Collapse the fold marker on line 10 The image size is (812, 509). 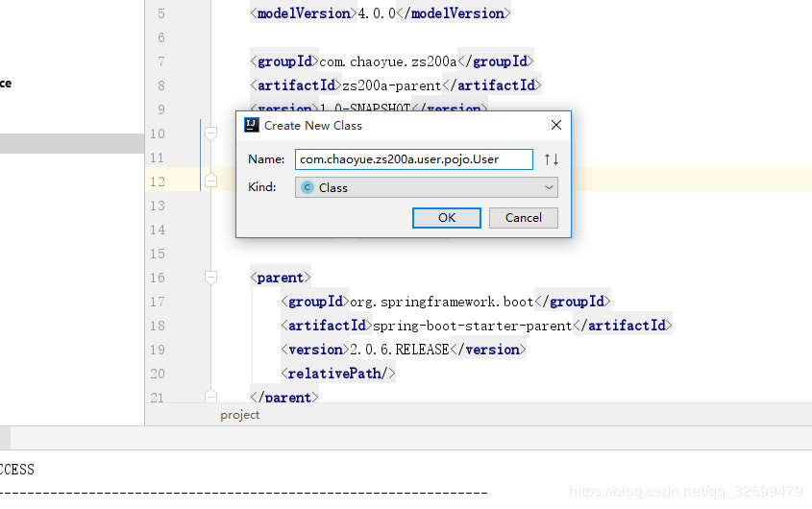click(210, 133)
